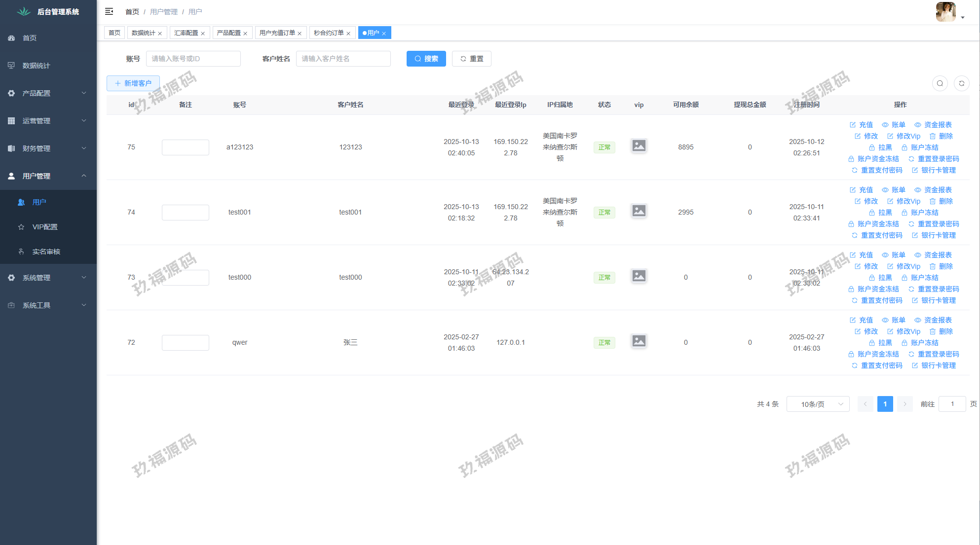The width and height of the screenshot is (980, 545).
Task: Open VIP配置 in the sidebar
Action: tap(45, 227)
